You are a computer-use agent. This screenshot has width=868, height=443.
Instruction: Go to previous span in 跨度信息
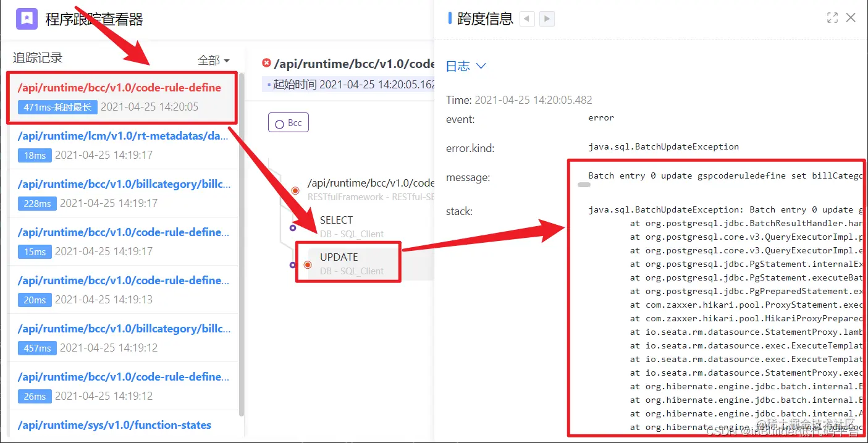click(527, 19)
